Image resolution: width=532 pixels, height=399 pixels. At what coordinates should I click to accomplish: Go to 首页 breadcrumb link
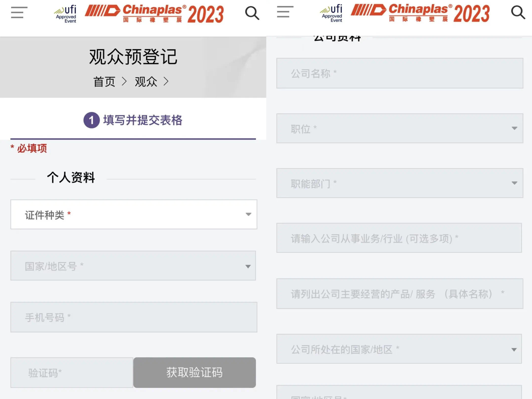pyautogui.click(x=104, y=82)
